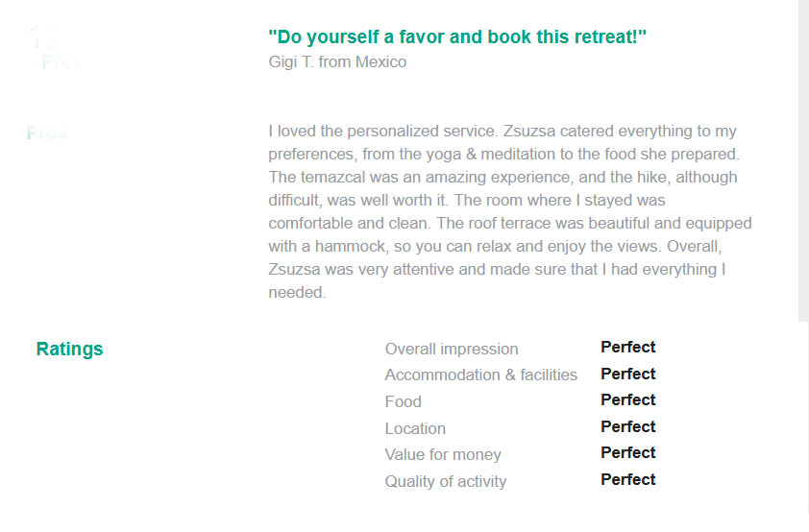Click the faded Pros label left of review

[x=47, y=133]
